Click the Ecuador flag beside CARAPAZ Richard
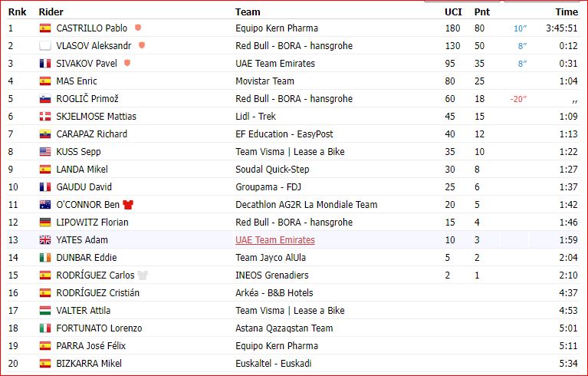 point(45,134)
